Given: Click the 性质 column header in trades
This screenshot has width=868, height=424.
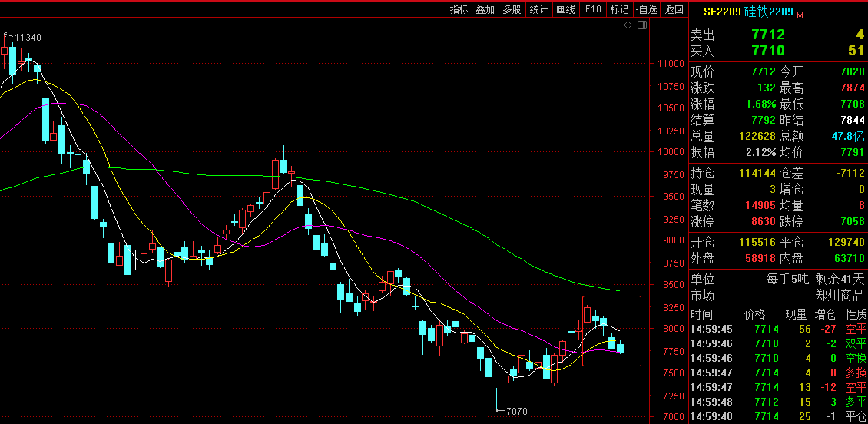Looking at the screenshot, I should click(855, 314).
